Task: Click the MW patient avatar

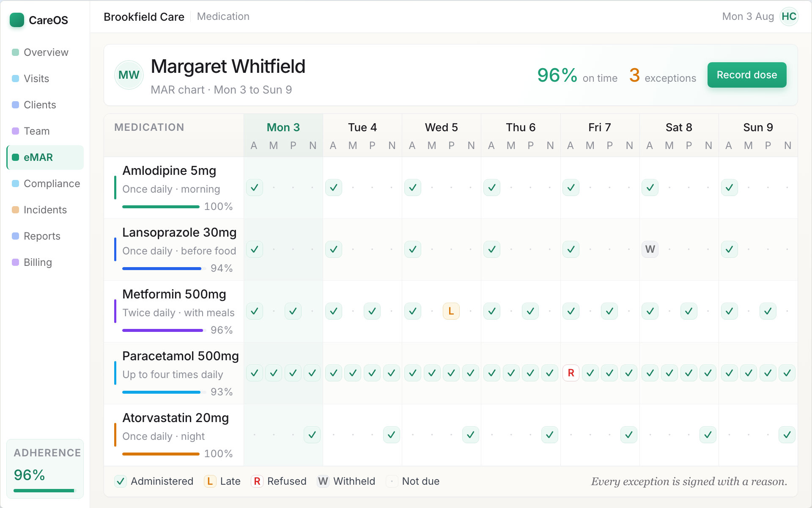Action: pyautogui.click(x=129, y=75)
